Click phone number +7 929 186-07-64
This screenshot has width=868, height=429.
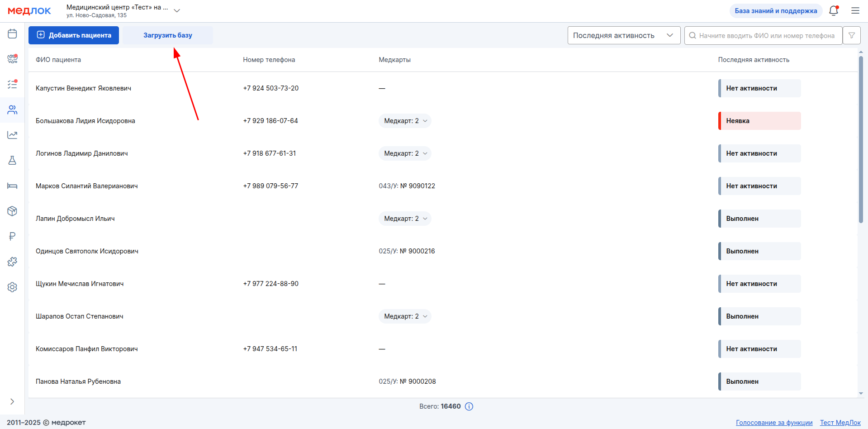coord(270,121)
